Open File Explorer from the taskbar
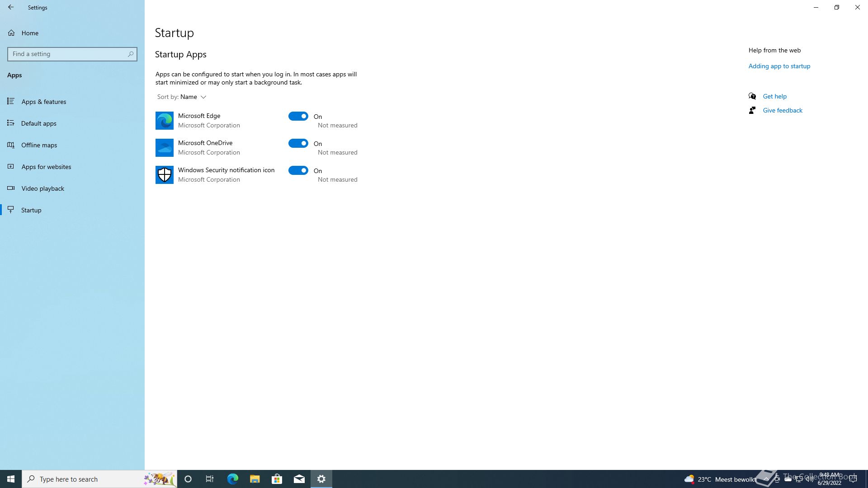 255,479
